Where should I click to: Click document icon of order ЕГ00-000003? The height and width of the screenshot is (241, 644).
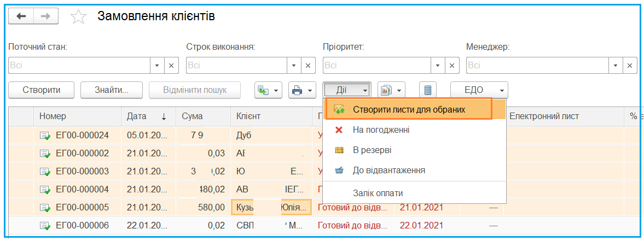45,172
